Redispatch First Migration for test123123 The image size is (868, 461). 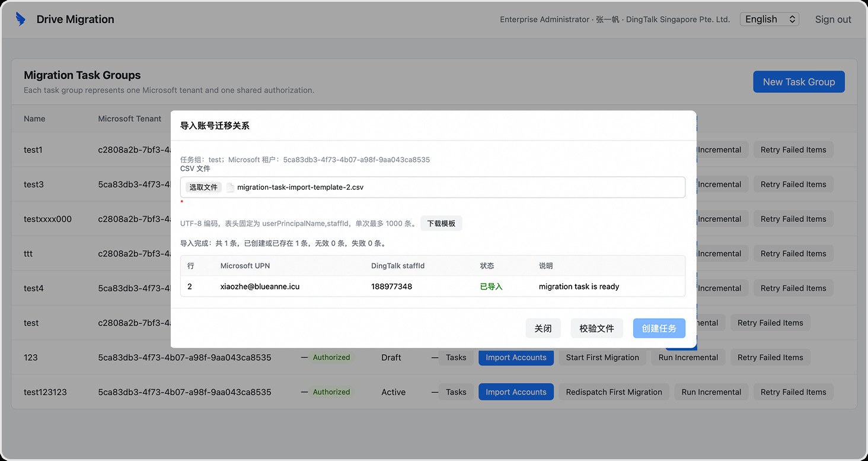[614, 392]
